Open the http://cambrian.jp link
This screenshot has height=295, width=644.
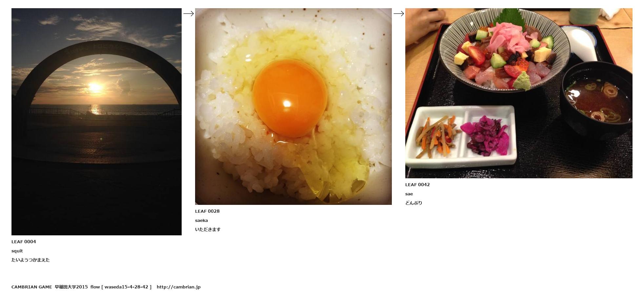pyautogui.click(x=178, y=287)
